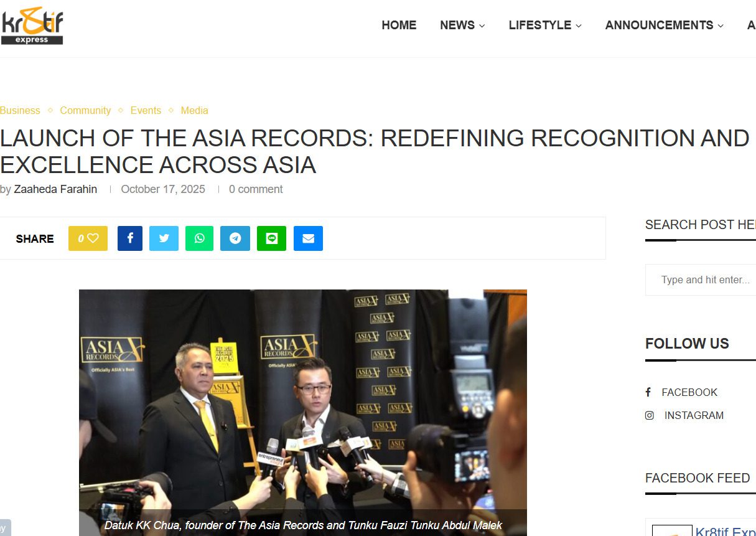Share the article on Facebook
This screenshot has height=536, width=756.
(130, 238)
